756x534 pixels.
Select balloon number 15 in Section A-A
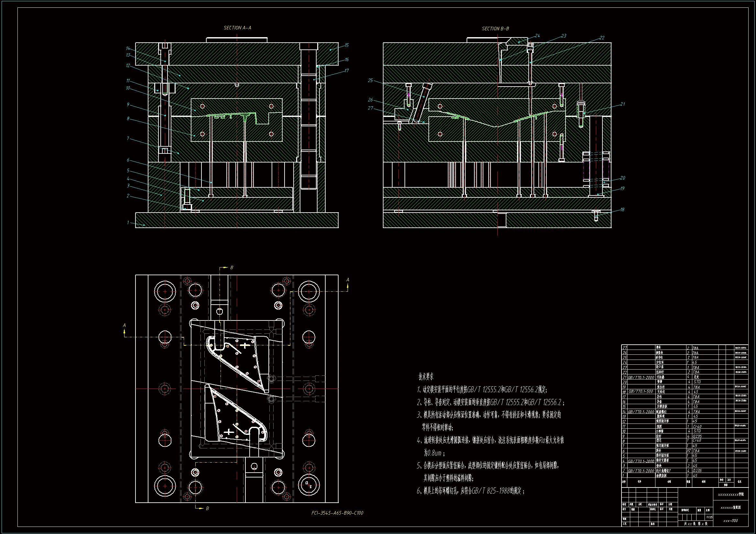point(347,46)
